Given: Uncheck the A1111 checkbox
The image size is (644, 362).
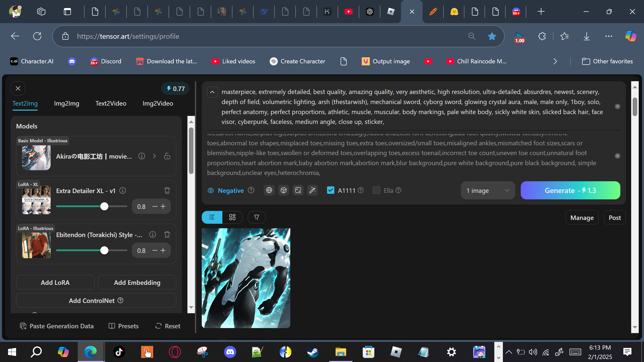Looking at the screenshot, I should click(331, 190).
